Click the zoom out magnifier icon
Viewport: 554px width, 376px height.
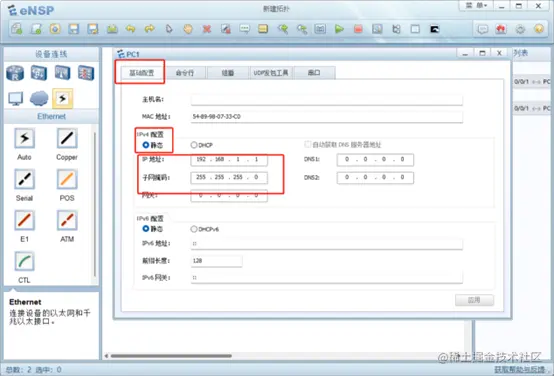[301, 29]
